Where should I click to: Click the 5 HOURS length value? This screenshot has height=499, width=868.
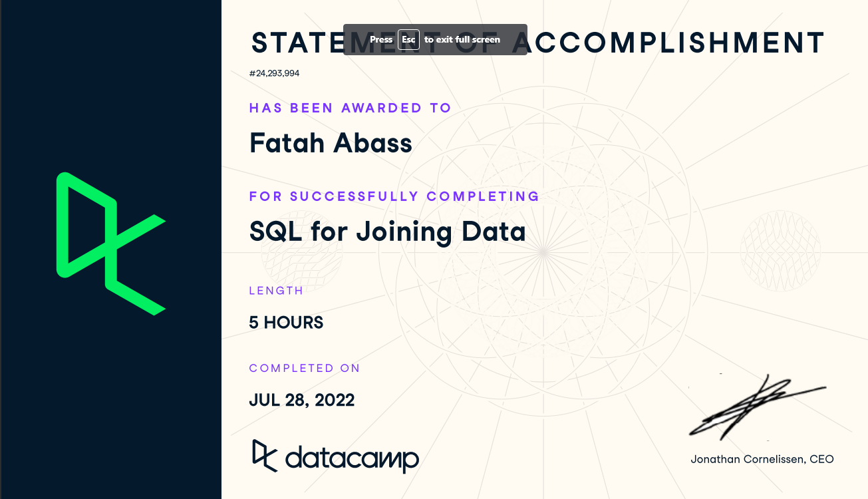click(286, 323)
